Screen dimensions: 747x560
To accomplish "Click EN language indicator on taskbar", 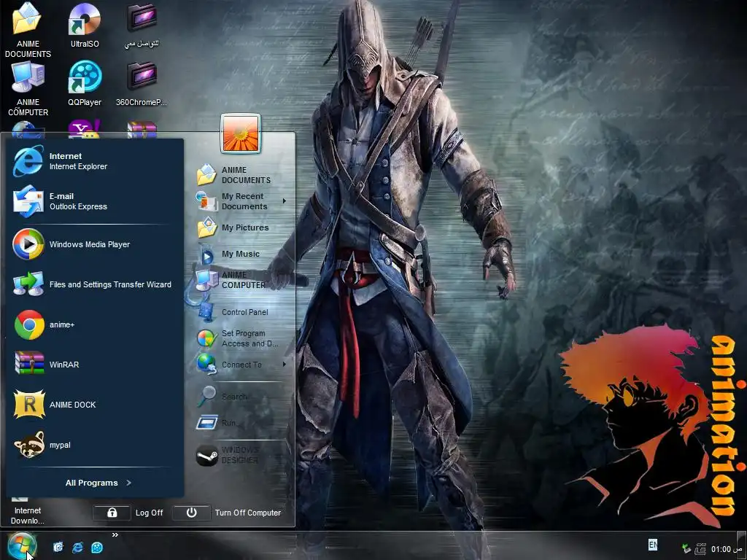I will click(x=653, y=544).
